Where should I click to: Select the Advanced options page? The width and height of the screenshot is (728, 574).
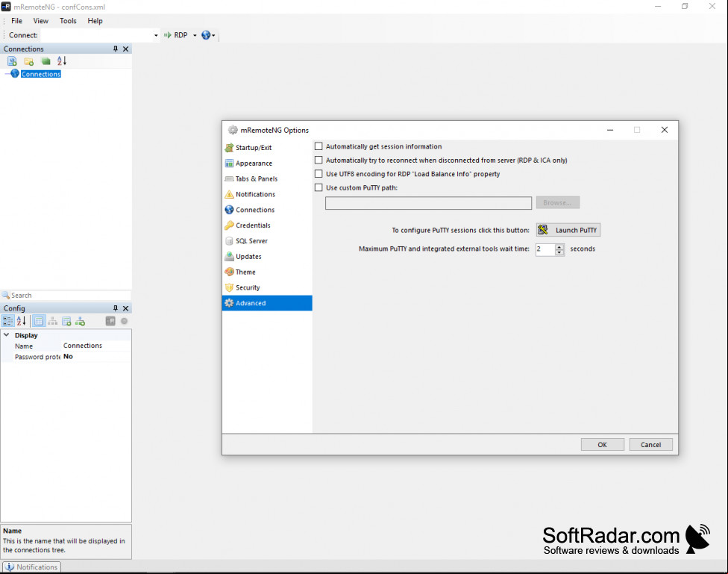click(267, 303)
